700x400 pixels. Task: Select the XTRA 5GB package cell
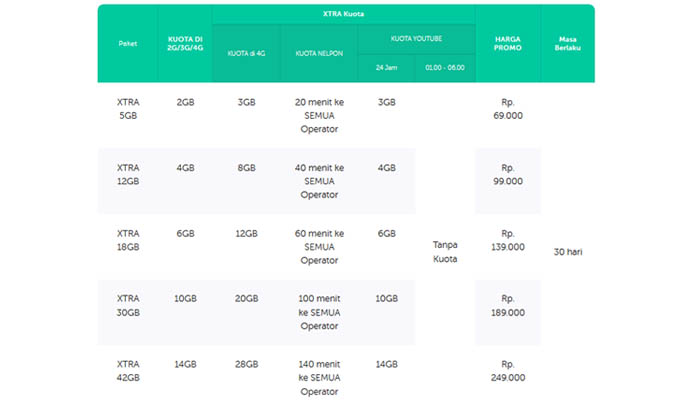click(128, 109)
